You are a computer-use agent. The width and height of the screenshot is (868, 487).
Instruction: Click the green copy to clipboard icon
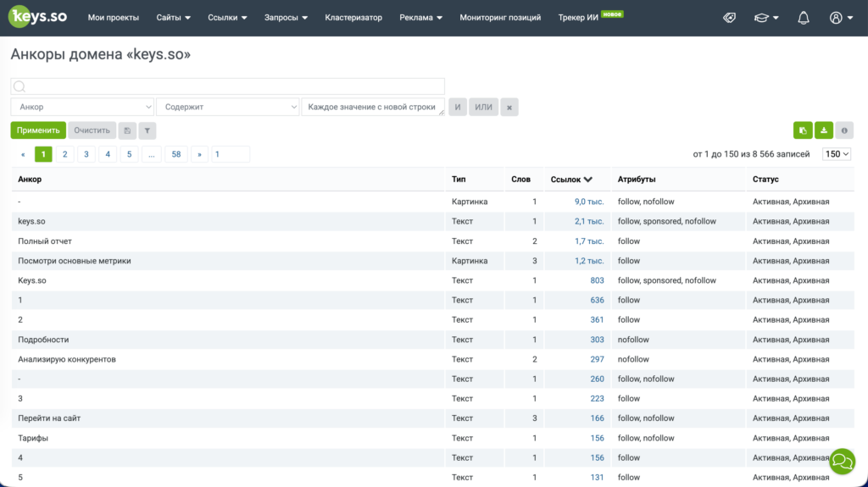803,130
